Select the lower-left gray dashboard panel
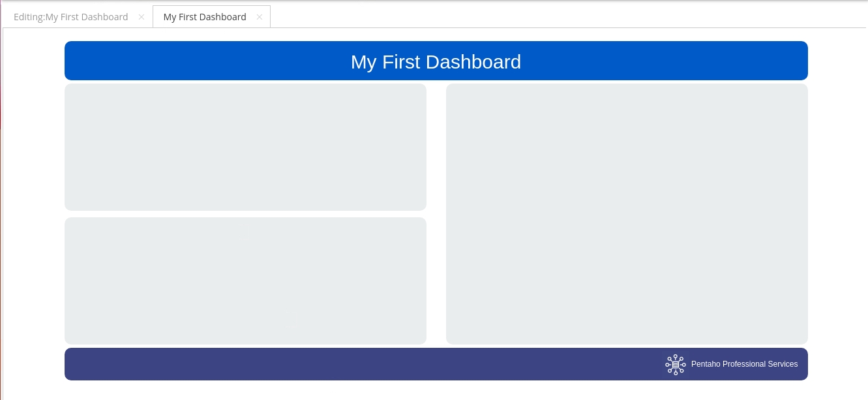 [x=245, y=281]
